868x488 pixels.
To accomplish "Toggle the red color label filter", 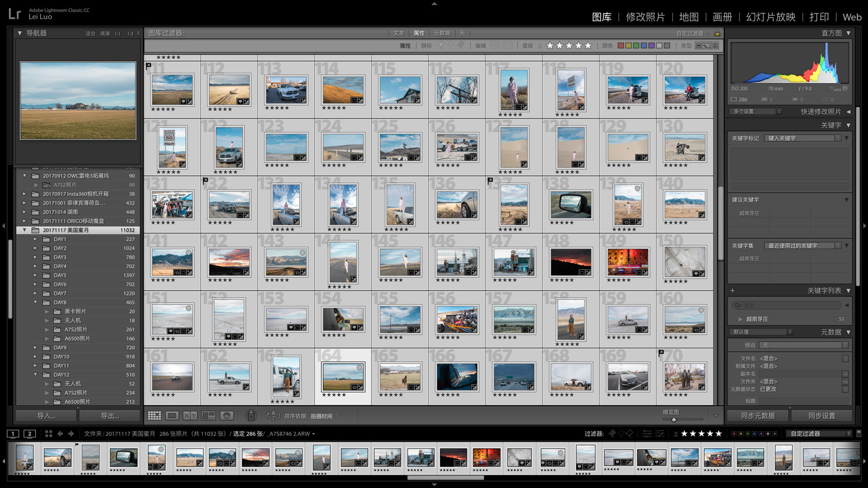I will click(x=620, y=46).
